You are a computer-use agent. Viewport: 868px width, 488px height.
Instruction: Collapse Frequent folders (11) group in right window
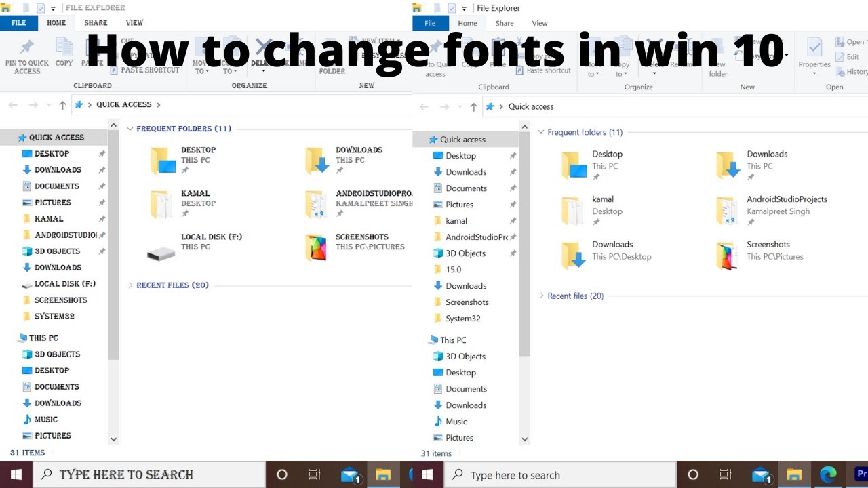[541, 132]
